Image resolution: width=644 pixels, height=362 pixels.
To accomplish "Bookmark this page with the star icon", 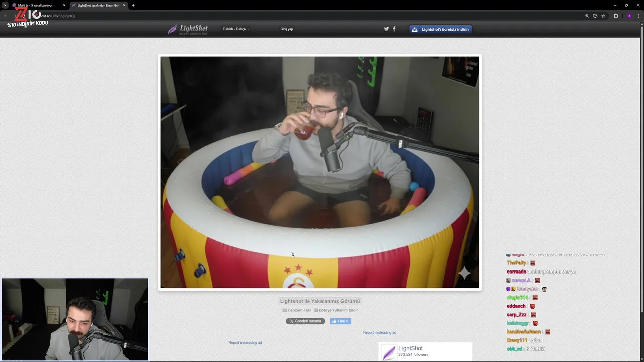I will coord(603,16).
